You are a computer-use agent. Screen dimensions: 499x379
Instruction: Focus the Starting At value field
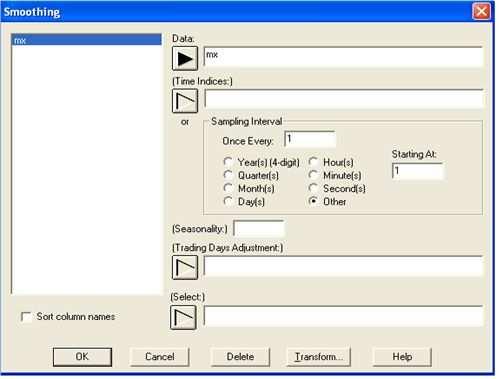click(418, 171)
